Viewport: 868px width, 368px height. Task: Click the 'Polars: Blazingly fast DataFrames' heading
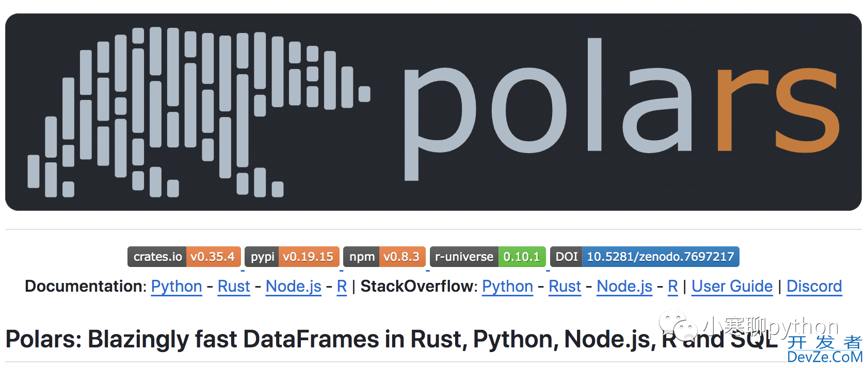pyautogui.click(x=391, y=340)
